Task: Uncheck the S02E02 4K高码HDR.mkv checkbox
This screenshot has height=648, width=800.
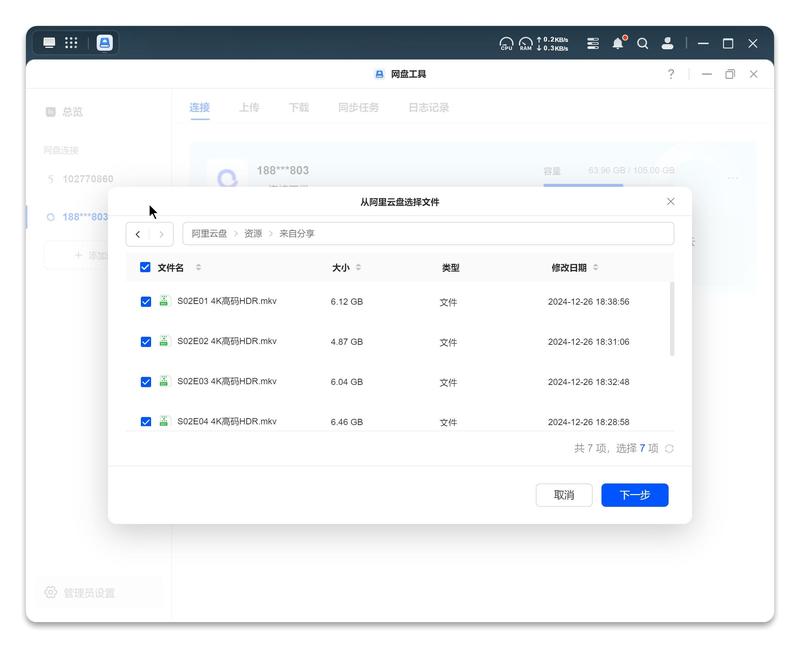Action: tap(146, 342)
